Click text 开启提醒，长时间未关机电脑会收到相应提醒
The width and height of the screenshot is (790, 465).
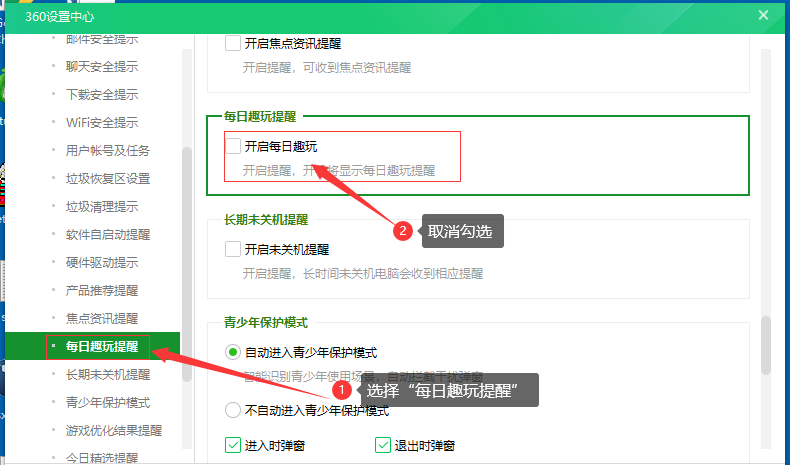coord(363,274)
